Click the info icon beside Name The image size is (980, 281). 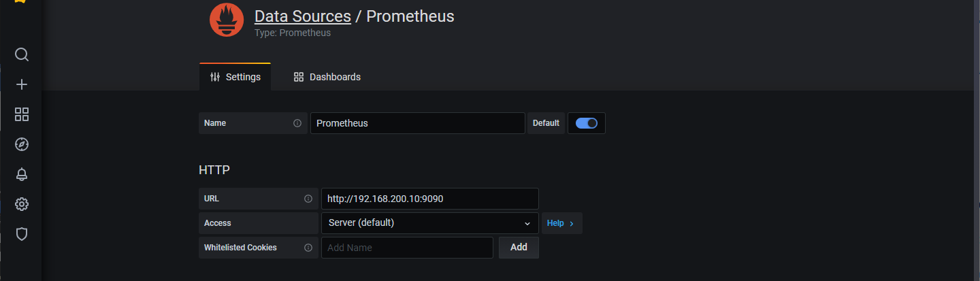point(297,123)
